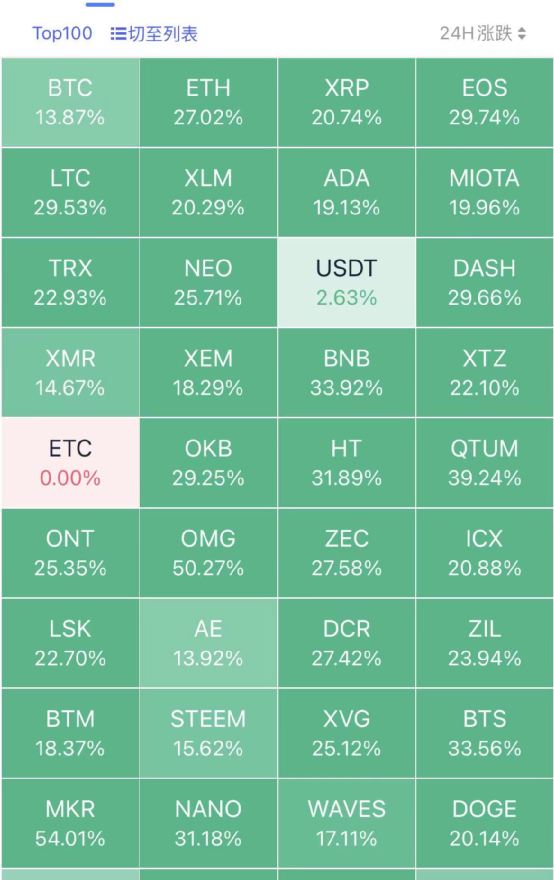Select the MKR 54.01% tile
The height and width of the screenshot is (880, 554).
tap(70, 823)
